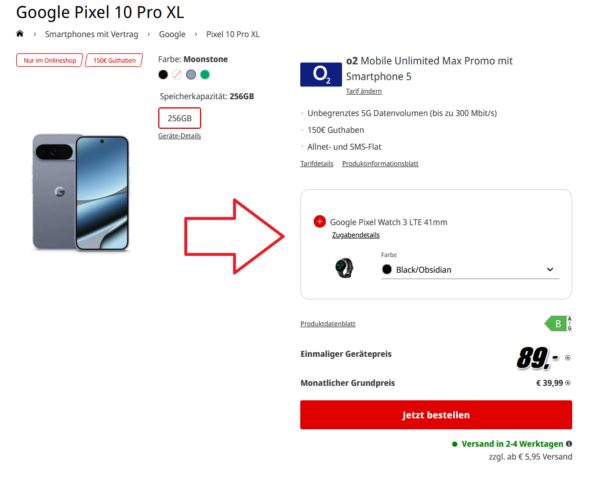This screenshot has height=481, width=600.
Task: Click Jetzt bestellen button
Action: coord(436,415)
